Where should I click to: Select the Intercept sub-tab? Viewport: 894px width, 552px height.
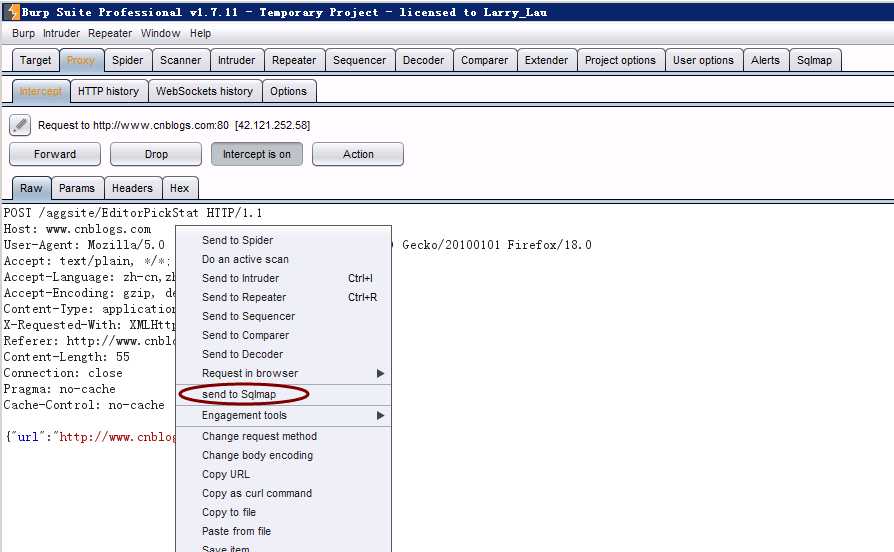[x=40, y=91]
